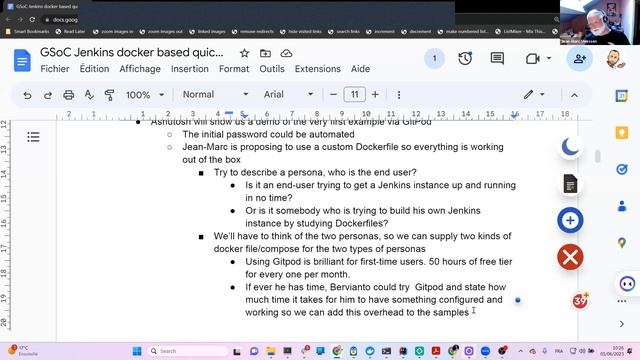Collapse the menus with up chevron
Image resolution: width=640 pixels, height=360 pixels.
point(574,95)
